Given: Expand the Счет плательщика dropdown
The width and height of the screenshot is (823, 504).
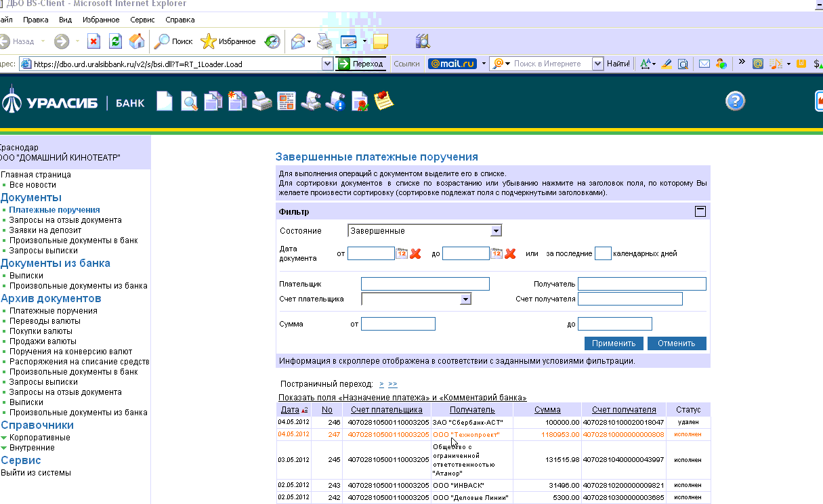Looking at the screenshot, I should (x=465, y=299).
